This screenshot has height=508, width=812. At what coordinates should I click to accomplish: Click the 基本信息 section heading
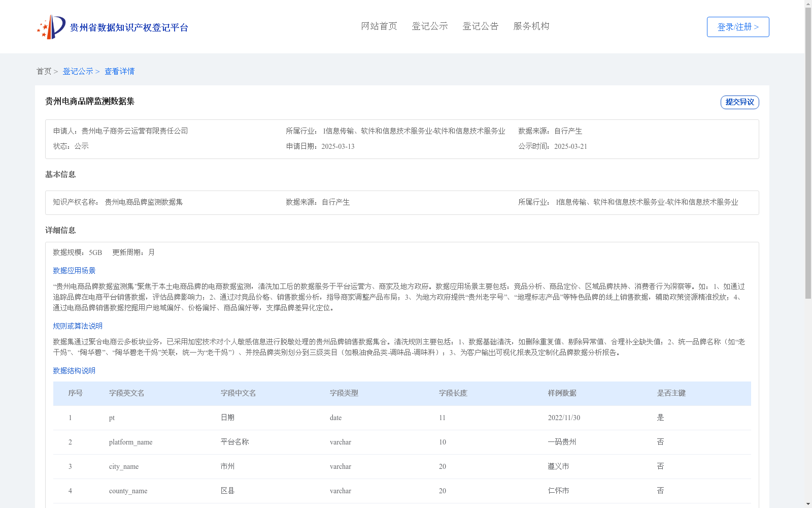tap(60, 175)
